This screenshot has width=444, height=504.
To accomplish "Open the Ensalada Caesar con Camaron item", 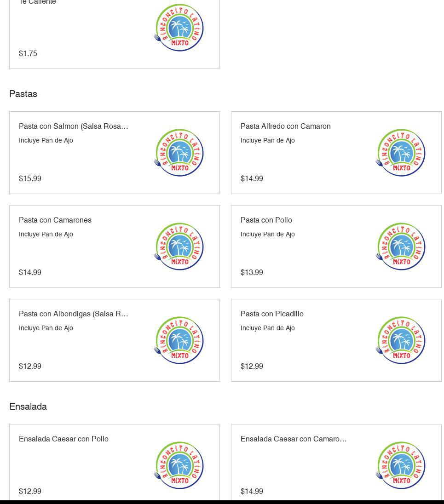I will [x=294, y=439].
